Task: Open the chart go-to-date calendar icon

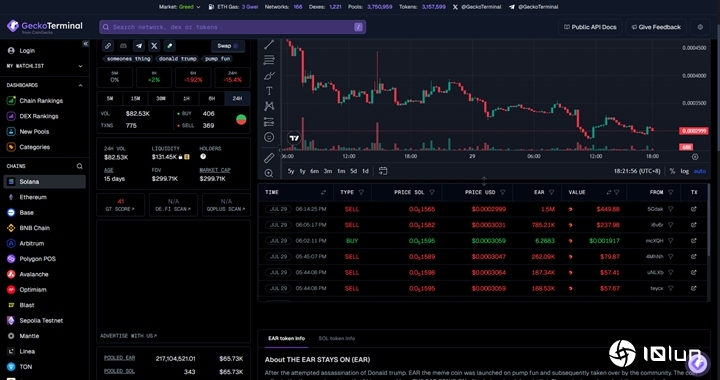Action: [x=383, y=171]
